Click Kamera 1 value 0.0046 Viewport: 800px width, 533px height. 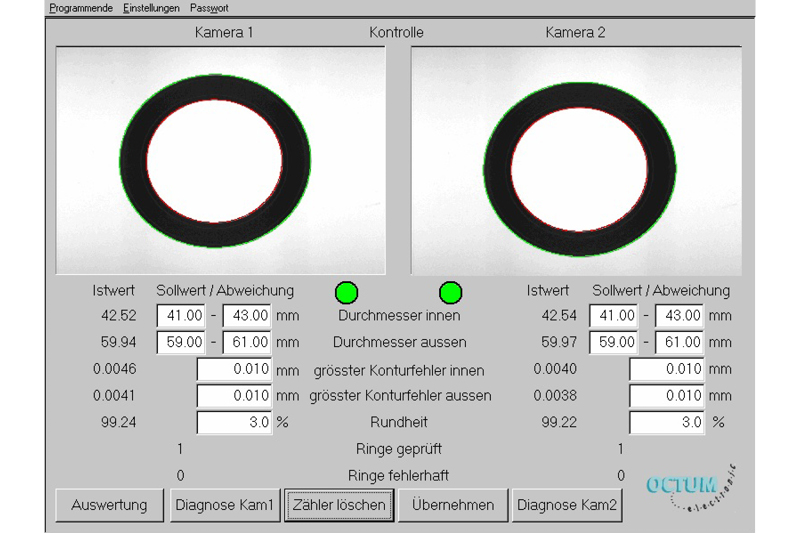click(x=114, y=369)
